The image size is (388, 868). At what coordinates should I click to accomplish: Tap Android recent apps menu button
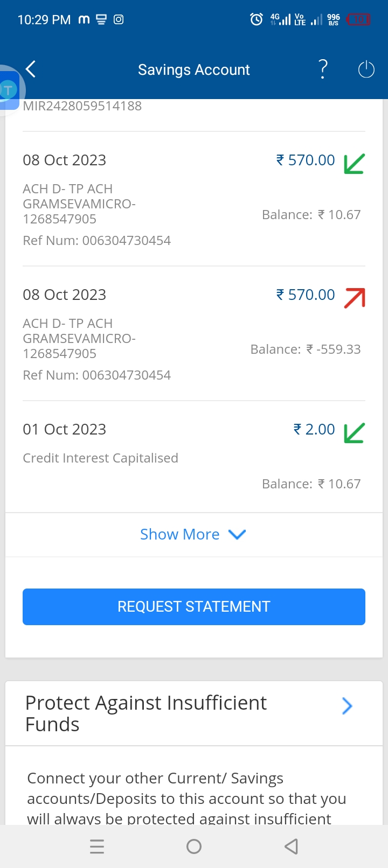click(97, 846)
